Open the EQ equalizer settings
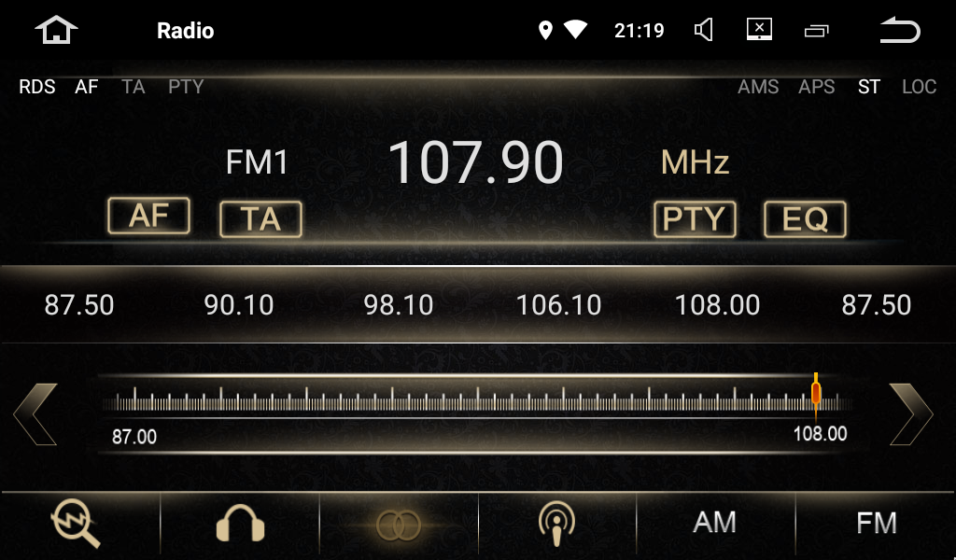956x560 pixels. 805,219
